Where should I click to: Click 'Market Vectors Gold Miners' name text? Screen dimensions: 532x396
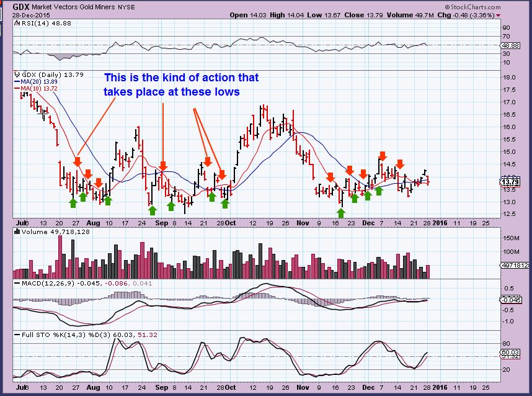coord(73,7)
